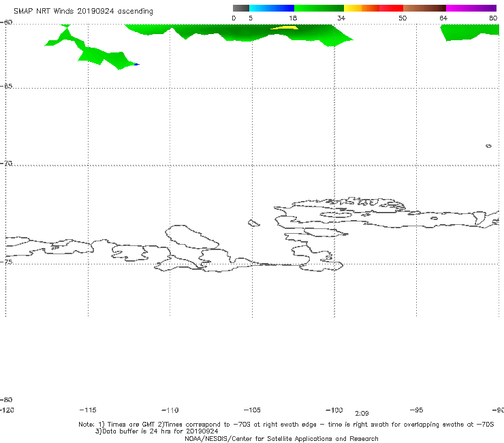Click the -70 latitude label
This screenshot has width=504, height=443.
[6, 164]
